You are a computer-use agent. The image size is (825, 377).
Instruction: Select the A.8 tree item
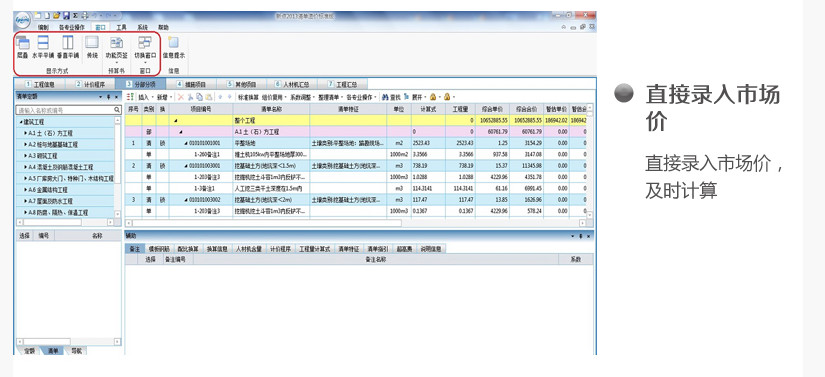58,213
